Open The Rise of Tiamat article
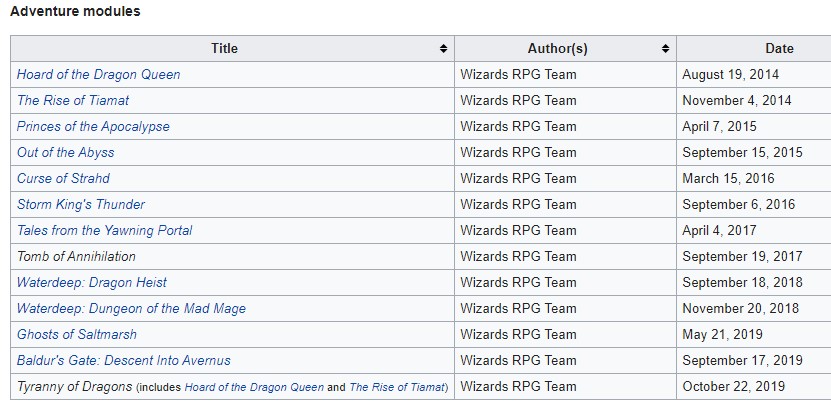Viewport: 831px width, 409px height. tap(72, 101)
